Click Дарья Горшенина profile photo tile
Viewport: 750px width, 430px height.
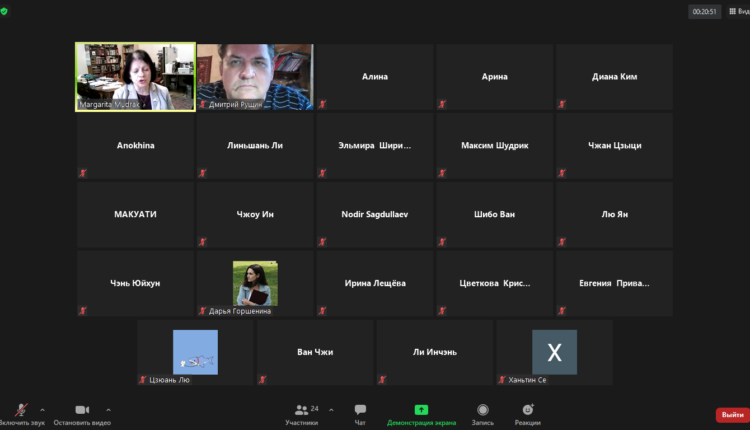pos(255,283)
